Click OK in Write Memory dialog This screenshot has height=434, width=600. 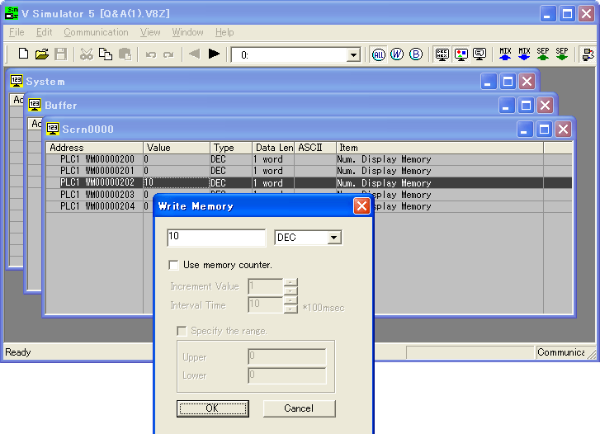click(212, 408)
